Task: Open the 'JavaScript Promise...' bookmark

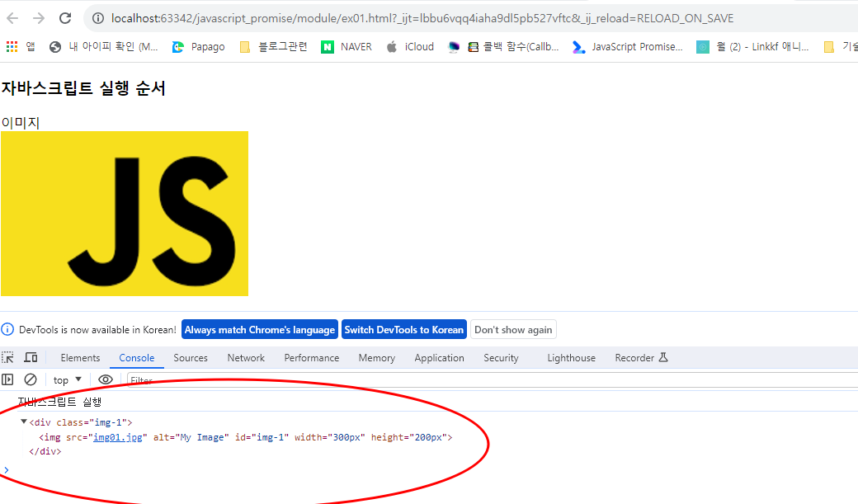Action: [x=628, y=47]
